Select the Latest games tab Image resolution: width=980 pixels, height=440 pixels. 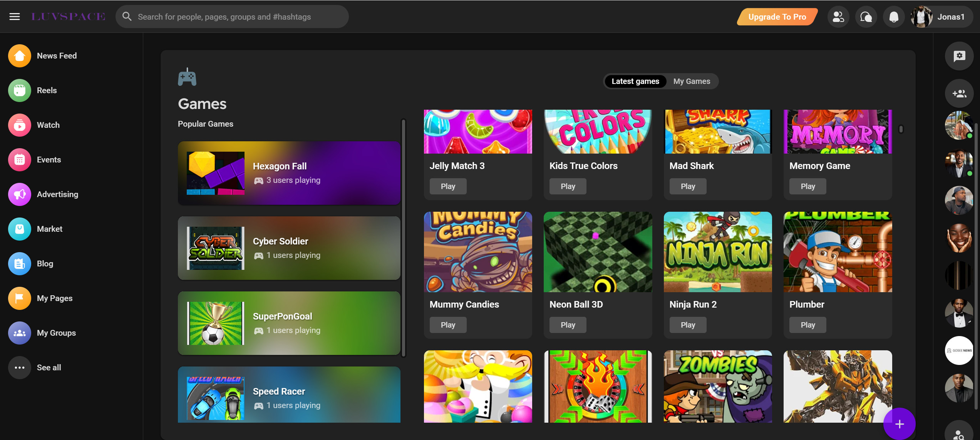[635, 81]
